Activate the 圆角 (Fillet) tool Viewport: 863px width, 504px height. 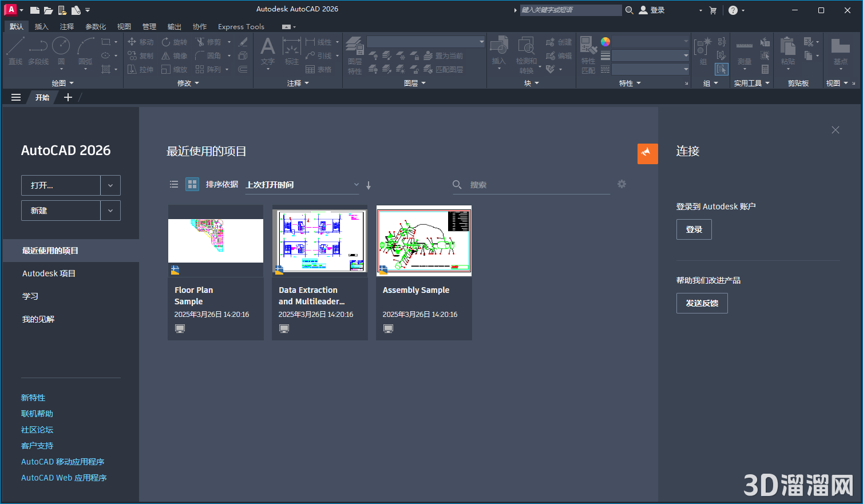pos(208,55)
